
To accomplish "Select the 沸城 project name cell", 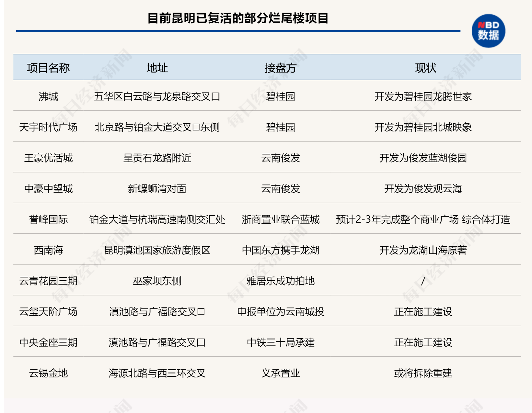I will pyautogui.click(x=48, y=96).
